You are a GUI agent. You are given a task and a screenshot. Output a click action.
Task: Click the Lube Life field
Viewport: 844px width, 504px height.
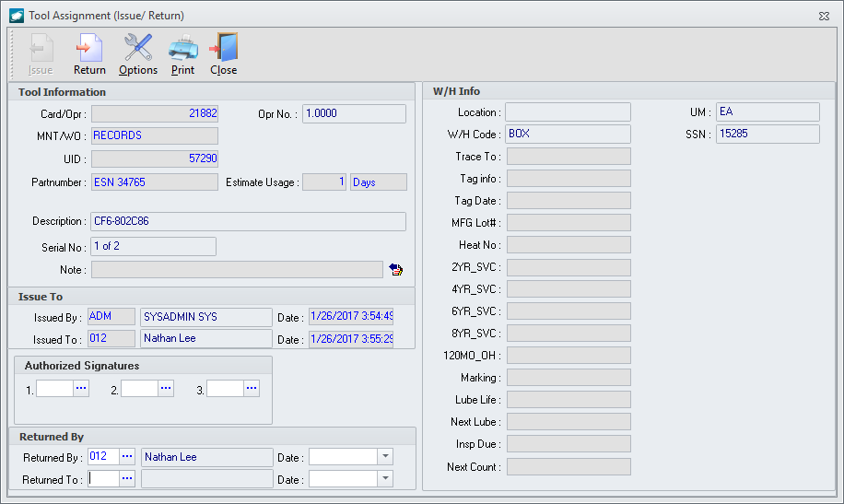569,400
